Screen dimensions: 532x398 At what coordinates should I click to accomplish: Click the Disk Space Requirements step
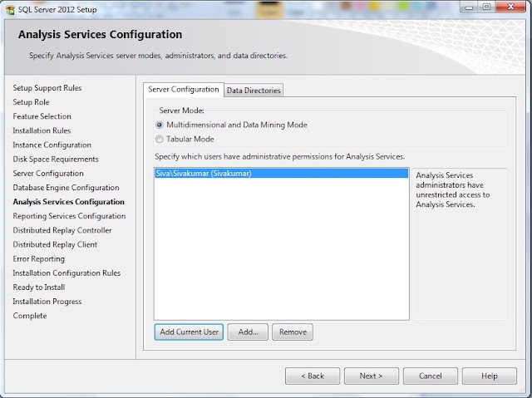point(56,159)
